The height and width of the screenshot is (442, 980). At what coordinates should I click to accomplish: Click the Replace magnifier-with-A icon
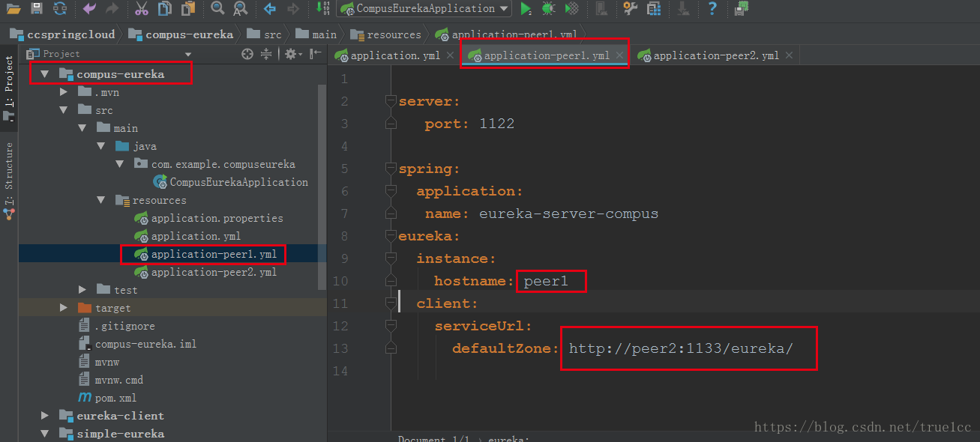241,9
